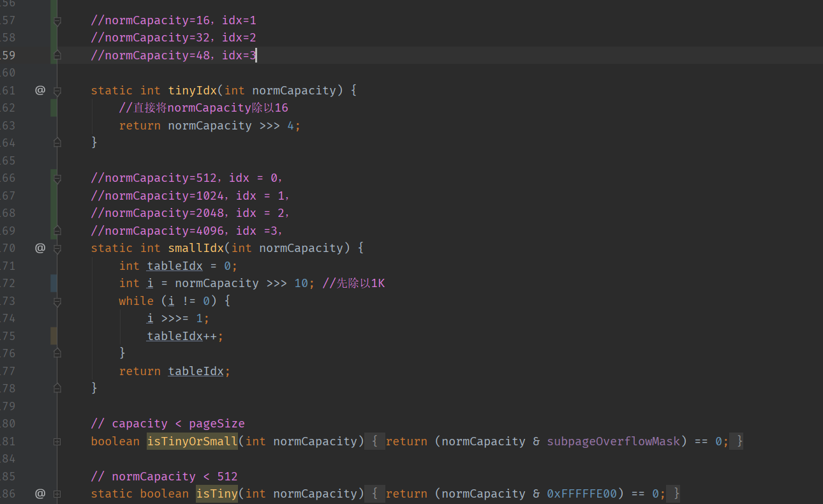Click 'return tableIdx;' statement
Viewport: 823px width, 504px height.
[175, 371]
